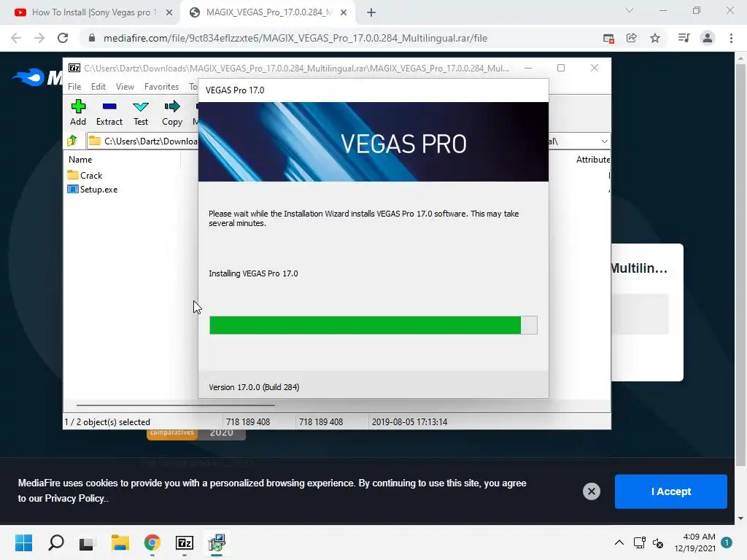Maximize the 7-Zip window
This screenshot has height=560, width=747.
561,68
